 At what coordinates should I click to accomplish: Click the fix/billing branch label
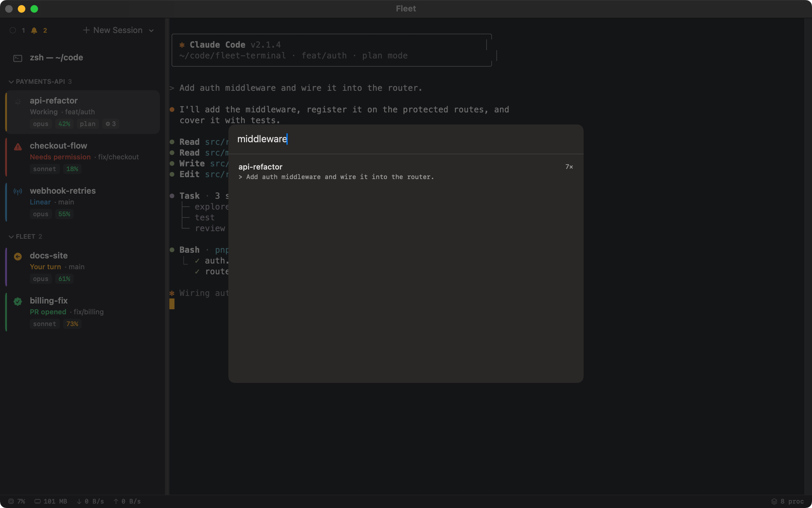(x=89, y=312)
